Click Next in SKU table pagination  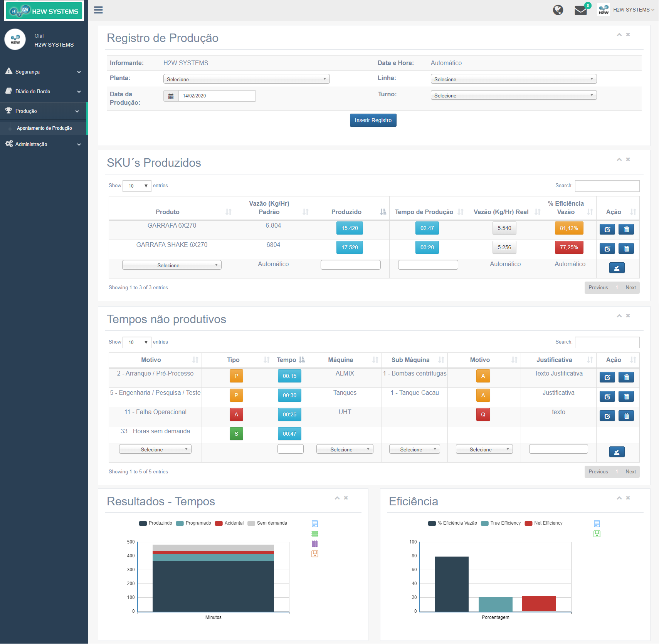(x=630, y=288)
